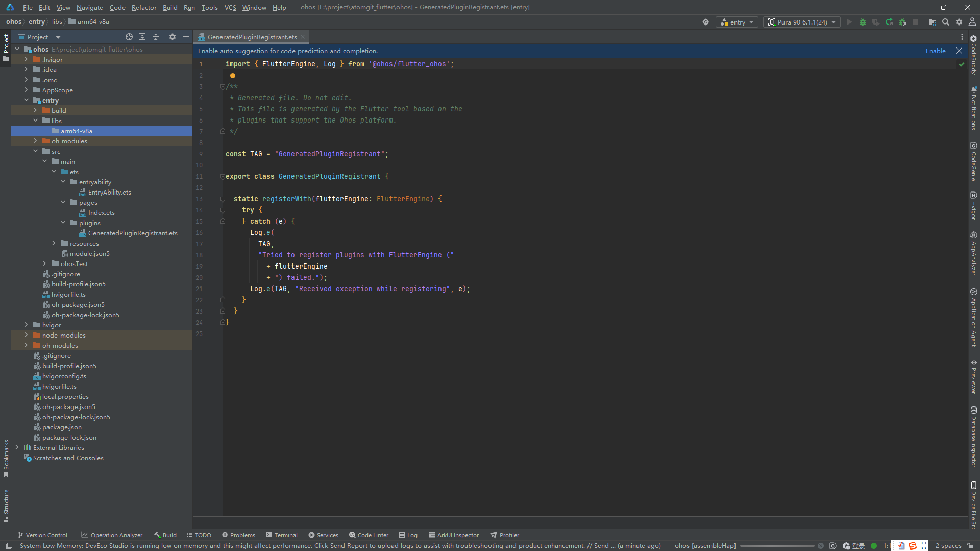Image resolution: width=980 pixels, height=551 pixels.
Task: Click the Stop square icon
Action: tap(916, 22)
